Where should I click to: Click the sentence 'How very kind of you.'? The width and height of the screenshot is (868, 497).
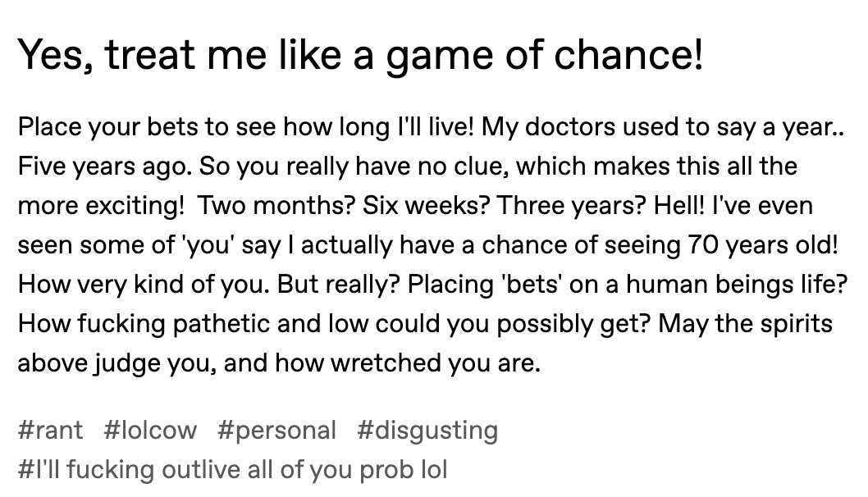[144, 284]
